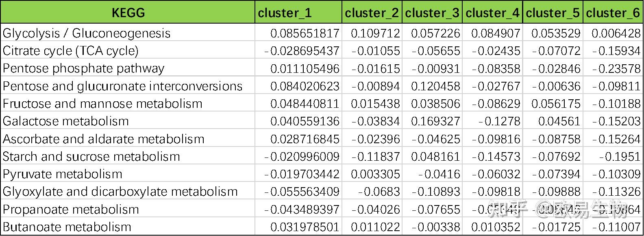Screen dimensions: 644x236
Task: Click the Glyoxylate and dicarboxylate metabolism cell
Action: click(x=120, y=192)
